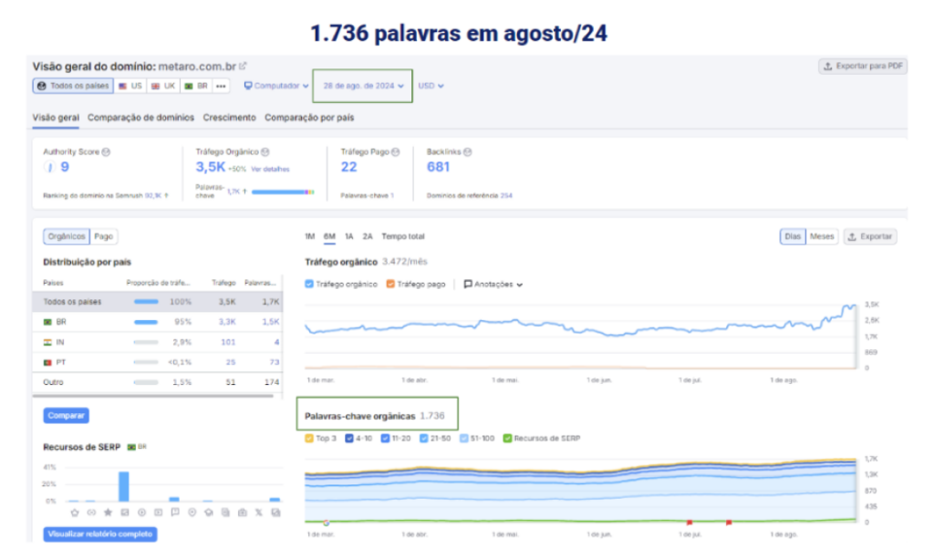Open metaro.com.br external link icon
Image resolution: width=934 pixels, height=560 pixels.
click(x=244, y=67)
